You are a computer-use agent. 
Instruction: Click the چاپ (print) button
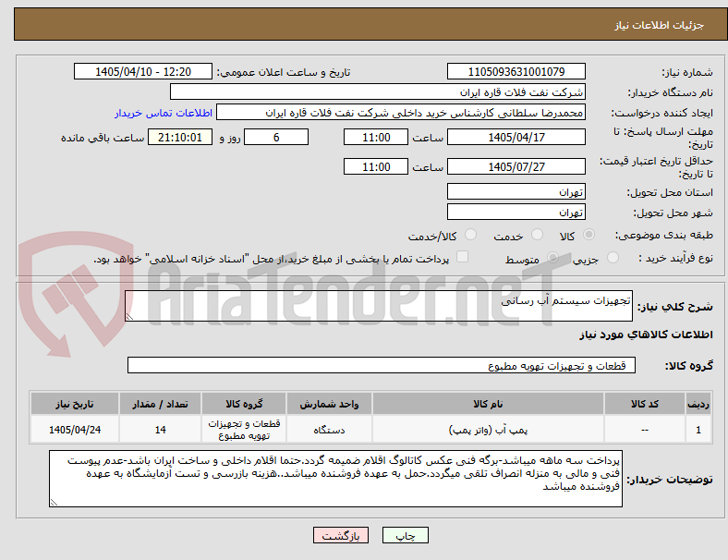click(x=405, y=535)
